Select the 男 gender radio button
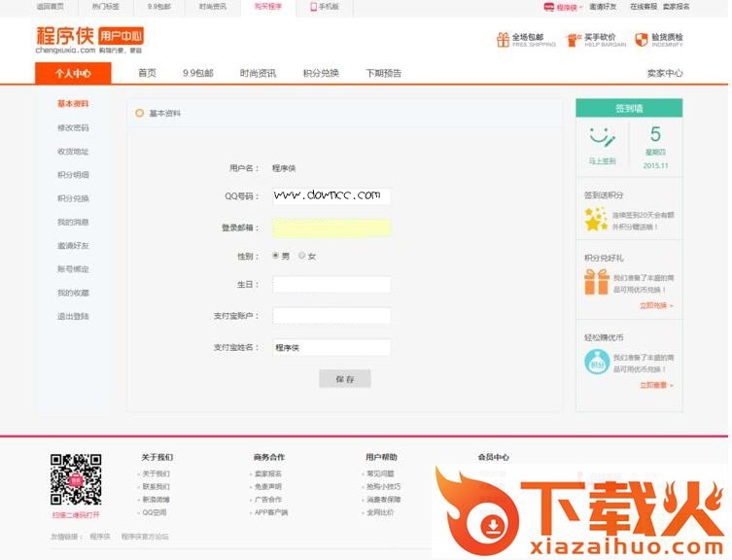This screenshot has width=732, height=560. tap(275, 256)
